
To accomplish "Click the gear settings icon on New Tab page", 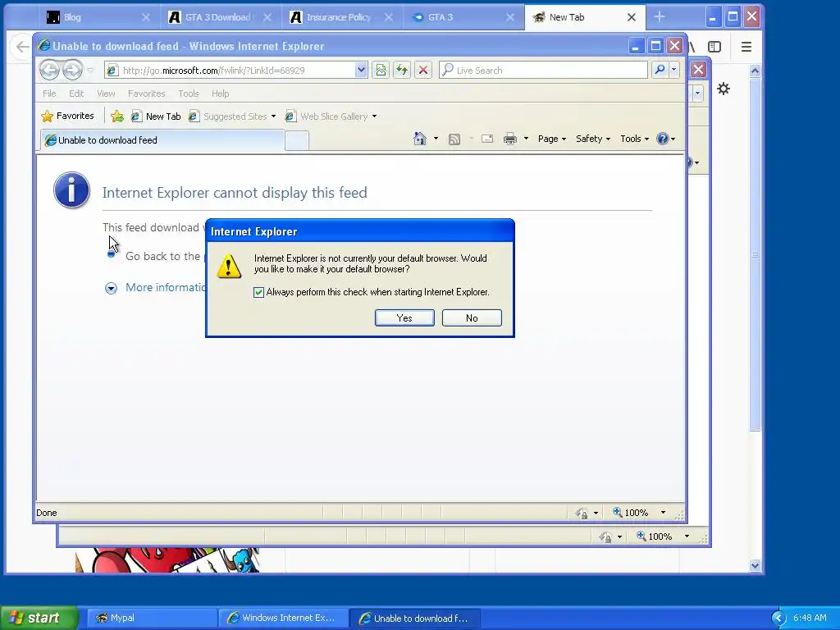I will click(724, 89).
